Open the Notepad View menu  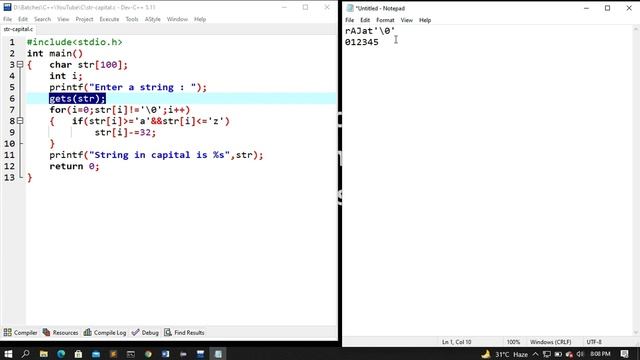[x=407, y=20]
